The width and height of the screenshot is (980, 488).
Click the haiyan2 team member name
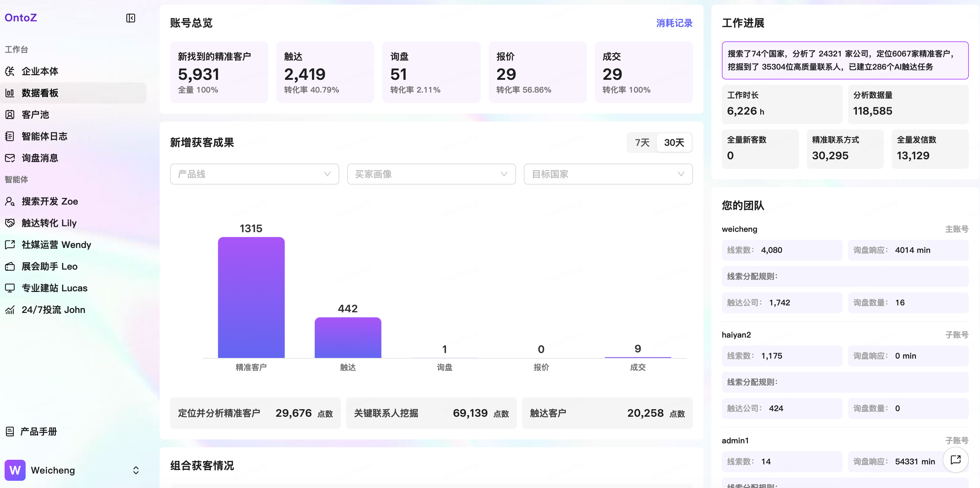pos(736,335)
